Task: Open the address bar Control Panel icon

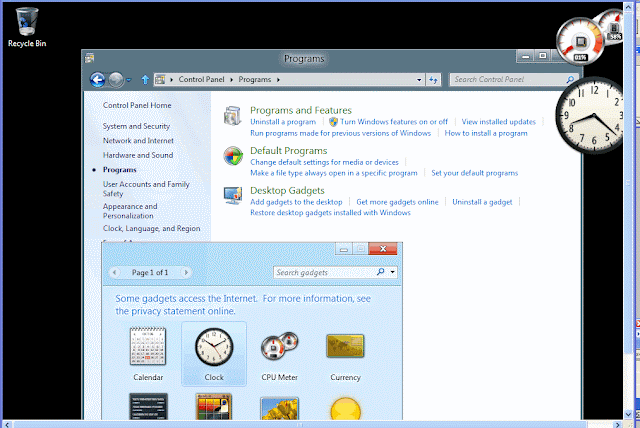Action: point(160,80)
